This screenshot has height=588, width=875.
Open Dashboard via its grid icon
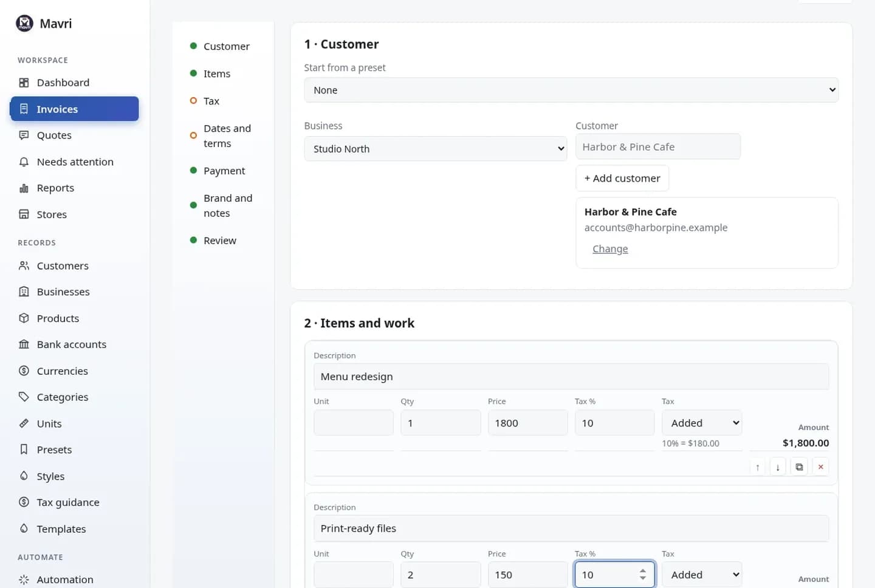[24, 83]
